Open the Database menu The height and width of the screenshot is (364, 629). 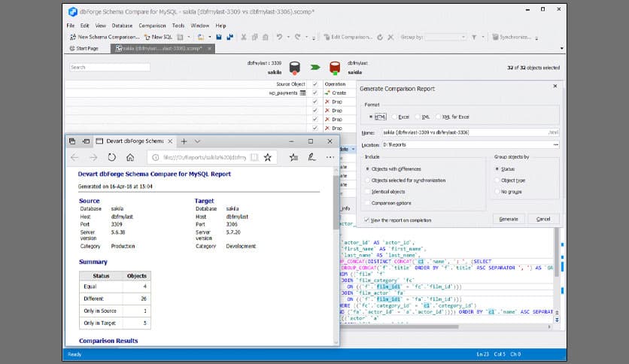(122, 26)
